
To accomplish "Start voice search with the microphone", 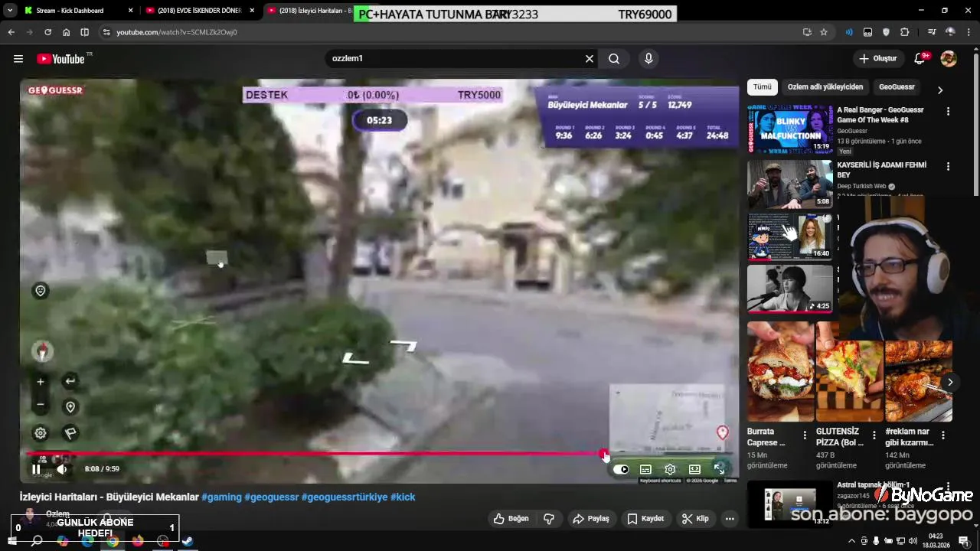I will click(x=648, y=59).
